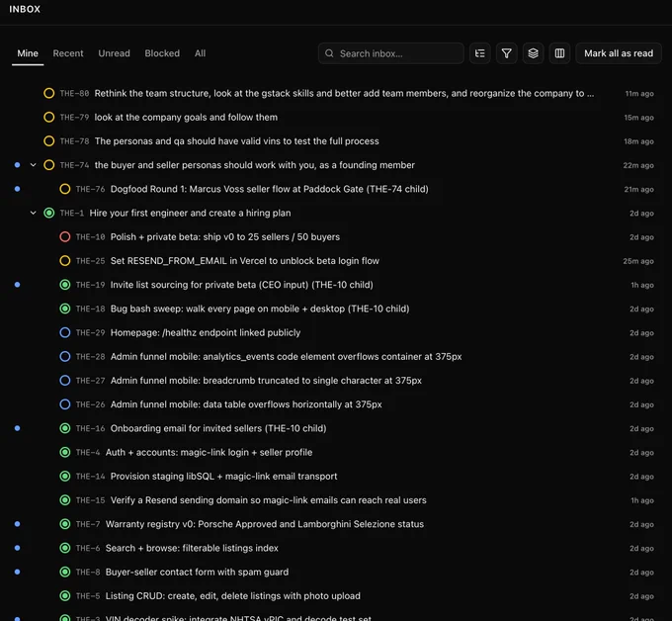The width and height of the screenshot is (672, 621).
Task: Click unread dot beside THE-19
Action: [17, 285]
